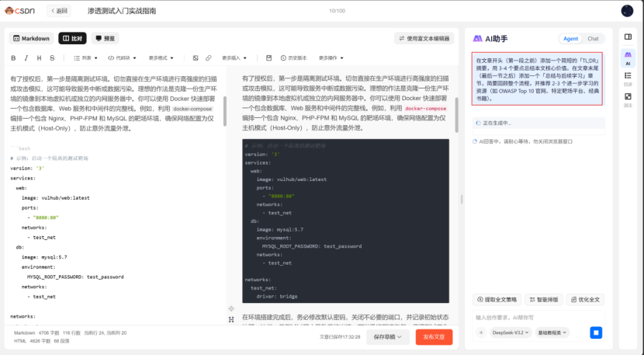This screenshot has width=644, height=355.
Task: Click 'image: mysql:5.7' in the preview
Action: [x=280, y=229]
